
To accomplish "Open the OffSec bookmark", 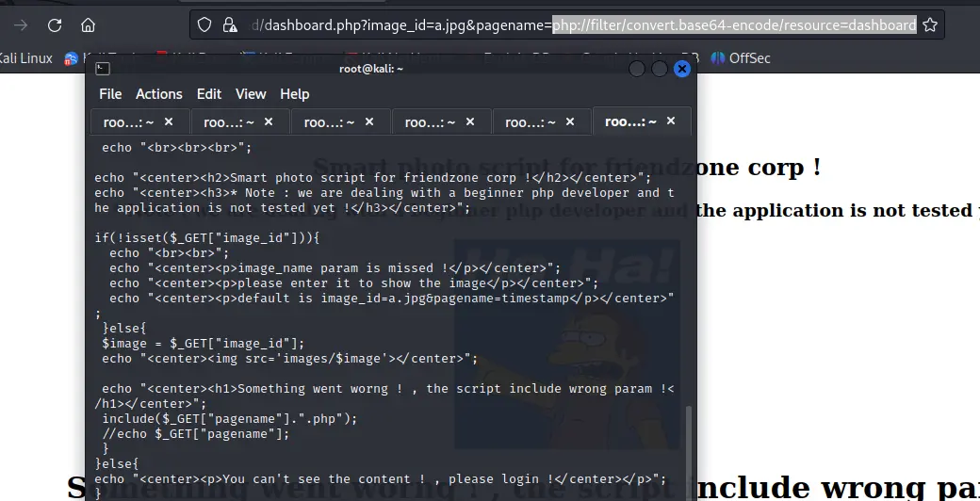I will (741, 58).
